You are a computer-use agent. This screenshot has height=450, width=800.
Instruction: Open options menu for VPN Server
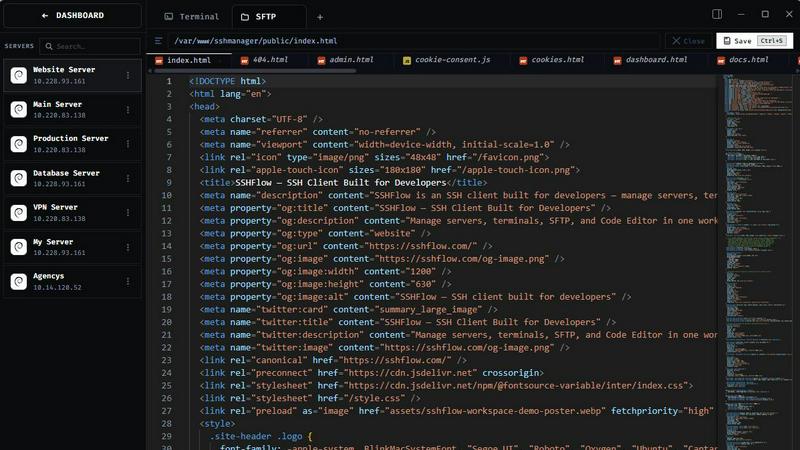(128, 213)
